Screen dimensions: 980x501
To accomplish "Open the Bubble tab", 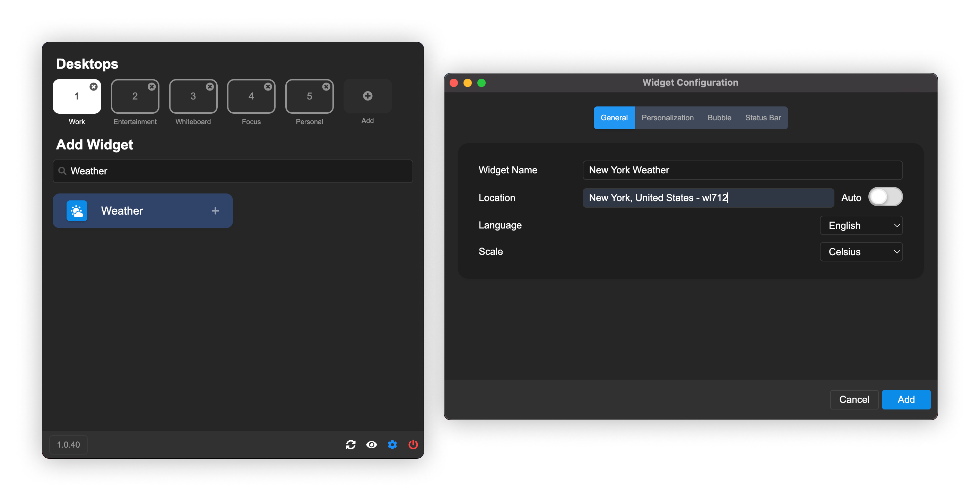I will click(719, 118).
